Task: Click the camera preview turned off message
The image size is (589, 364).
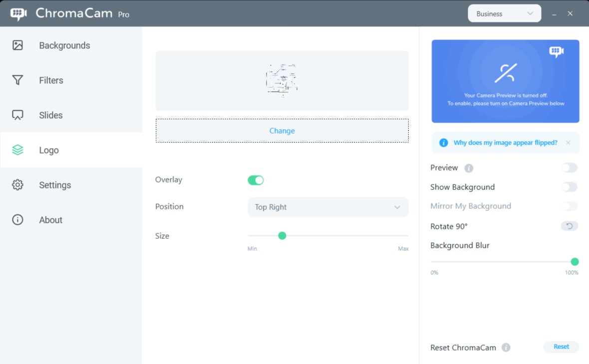Action: pos(506,99)
